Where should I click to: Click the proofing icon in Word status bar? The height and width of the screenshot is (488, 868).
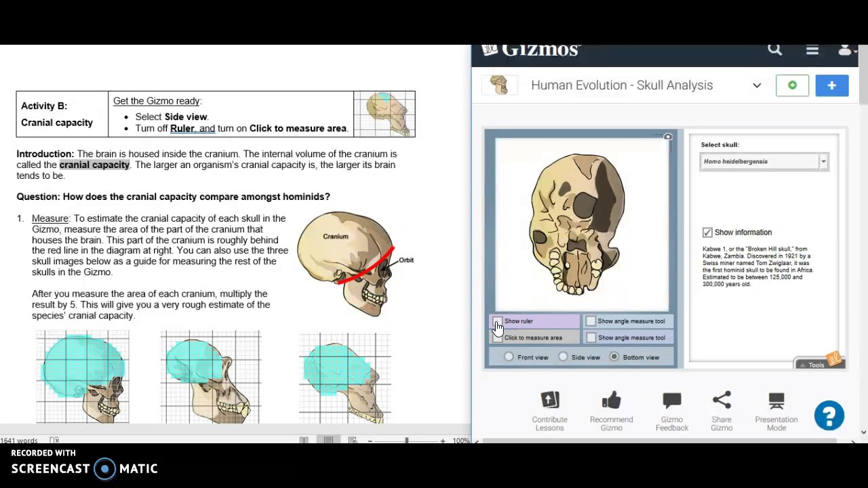(54, 441)
